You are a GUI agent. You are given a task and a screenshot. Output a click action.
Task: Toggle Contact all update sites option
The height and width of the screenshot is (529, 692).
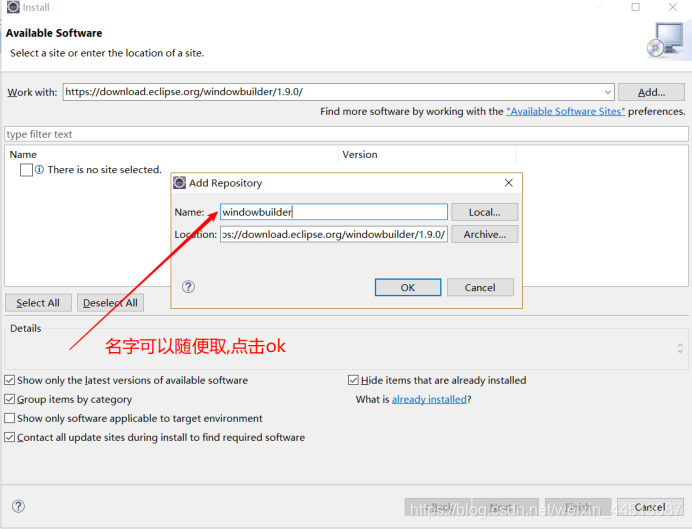pos(10,437)
